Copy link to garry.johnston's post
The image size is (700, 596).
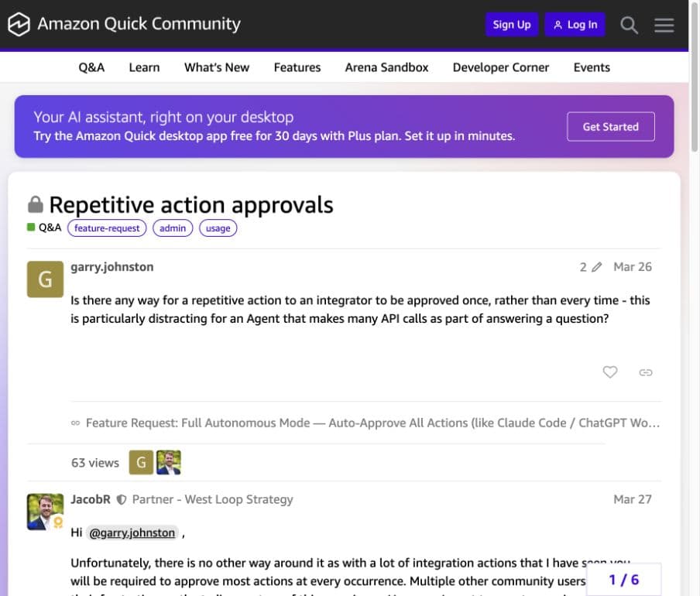click(x=646, y=372)
